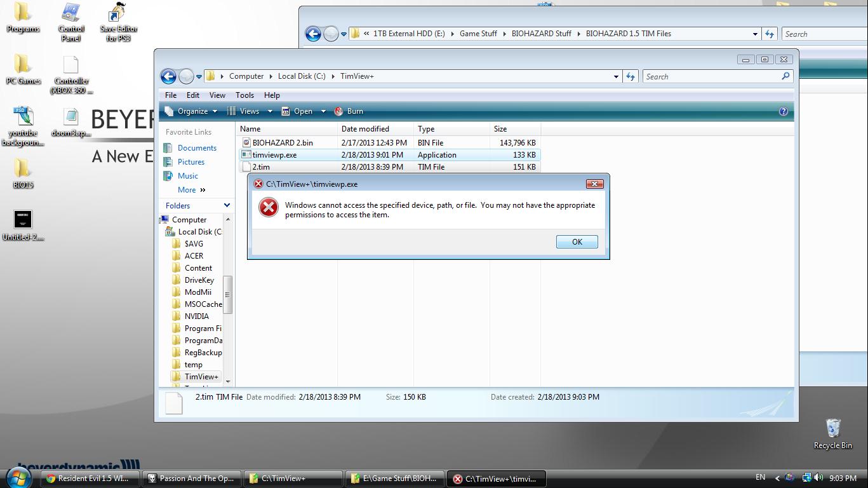Sort by the Date modified column header
Screen dimensions: 868x488
(x=365, y=129)
